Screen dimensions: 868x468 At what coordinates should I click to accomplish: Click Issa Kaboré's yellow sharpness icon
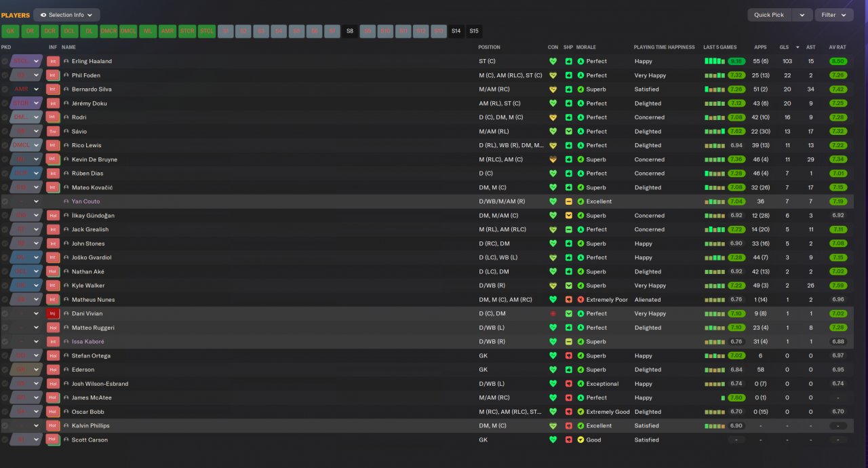pos(568,342)
